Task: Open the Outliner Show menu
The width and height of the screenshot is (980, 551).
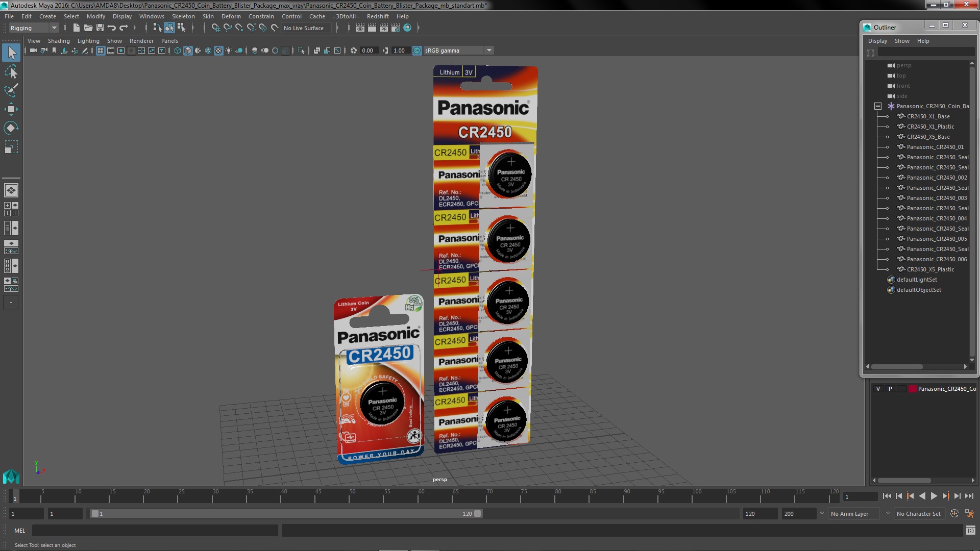Action: [902, 41]
